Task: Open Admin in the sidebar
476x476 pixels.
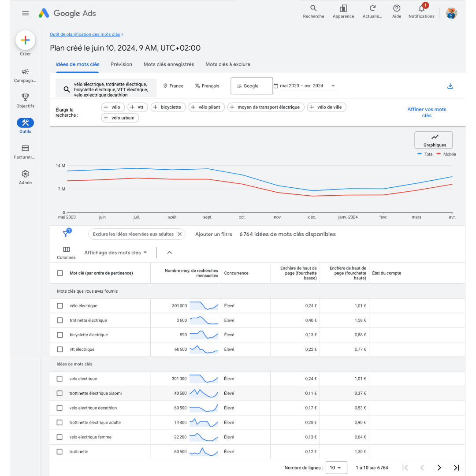Action: click(x=25, y=177)
